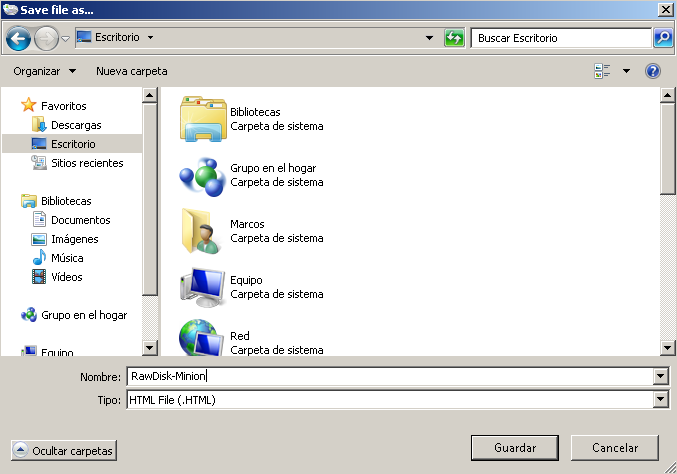
Task: Select Descargas in the Favoritos sidebar
Action: 76,125
